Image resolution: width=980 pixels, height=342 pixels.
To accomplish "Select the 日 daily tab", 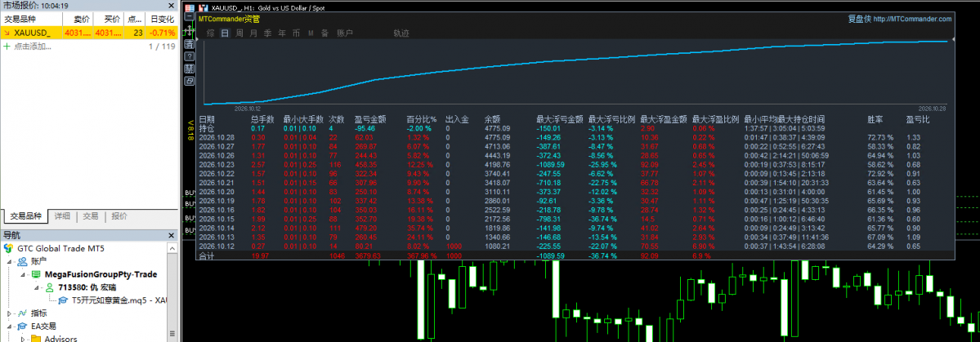I will click(225, 33).
